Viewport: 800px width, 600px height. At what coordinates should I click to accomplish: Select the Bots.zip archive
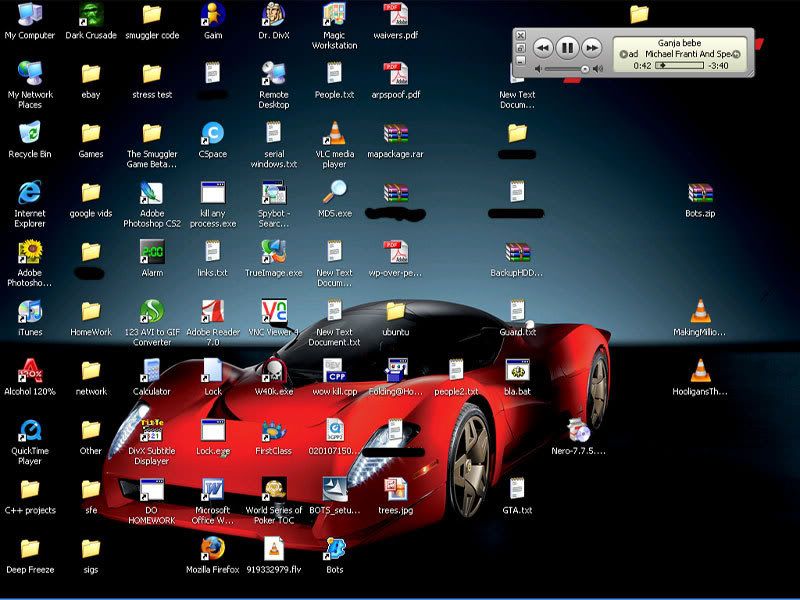[x=700, y=194]
